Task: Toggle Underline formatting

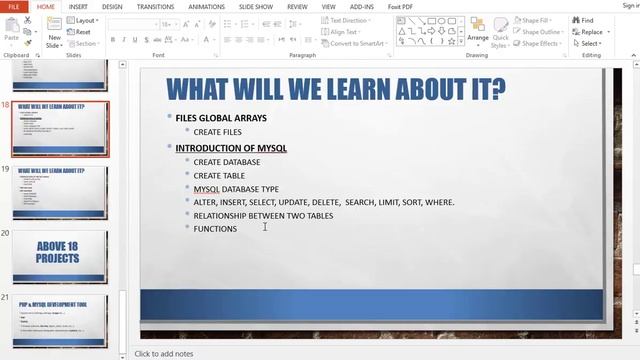Action: 135,40
